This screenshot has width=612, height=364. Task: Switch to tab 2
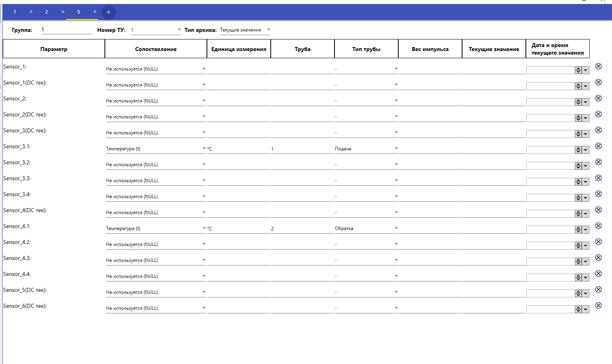47,12
